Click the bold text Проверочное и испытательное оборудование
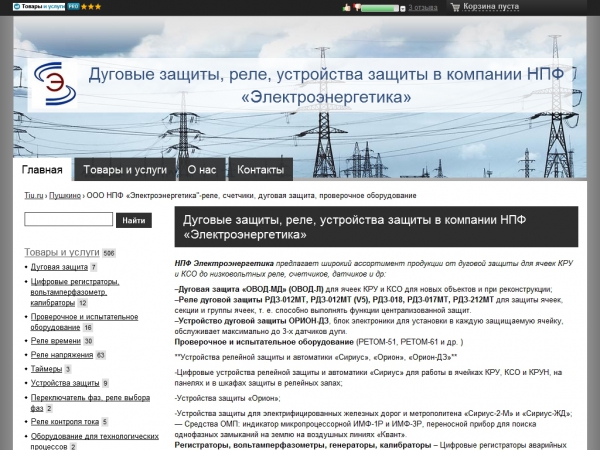 pyautogui.click(x=264, y=342)
